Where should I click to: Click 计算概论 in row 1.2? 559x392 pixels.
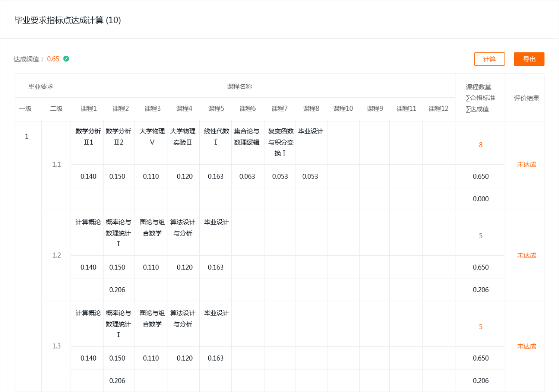[x=88, y=222]
